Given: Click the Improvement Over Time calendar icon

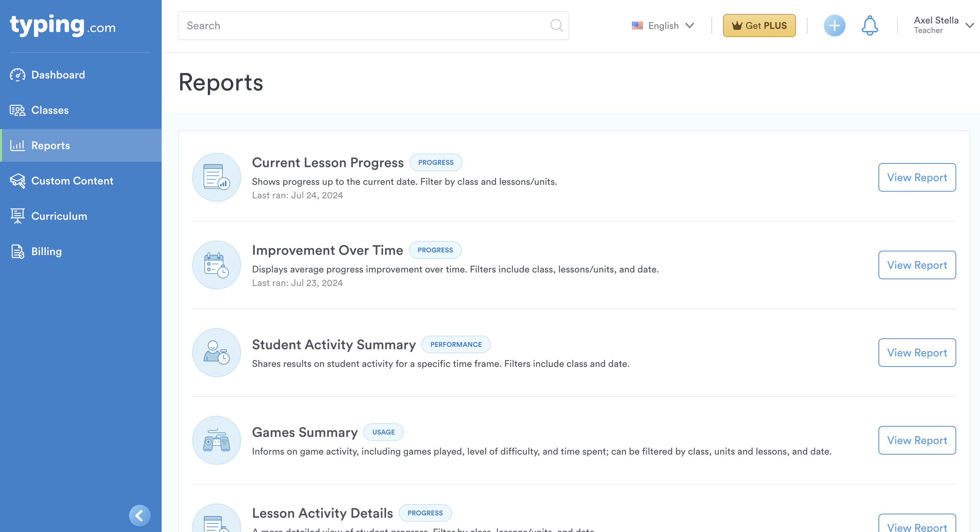Looking at the screenshot, I should click(216, 265).
